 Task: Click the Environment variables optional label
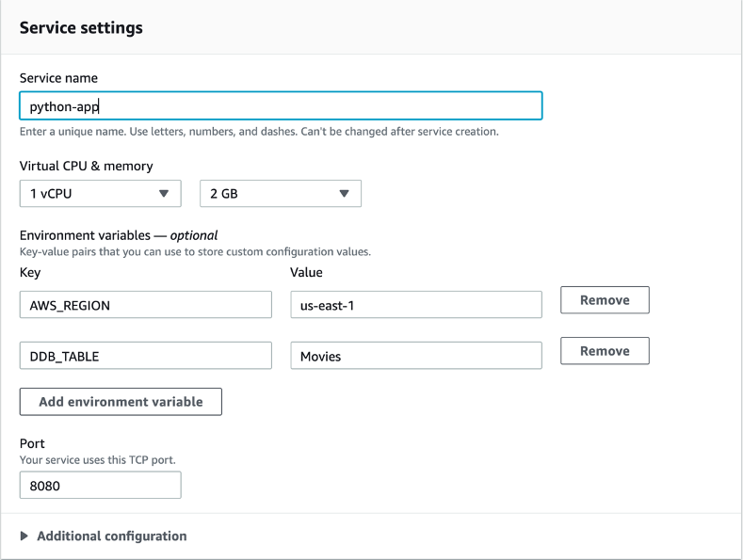click(x=119, y=235)
